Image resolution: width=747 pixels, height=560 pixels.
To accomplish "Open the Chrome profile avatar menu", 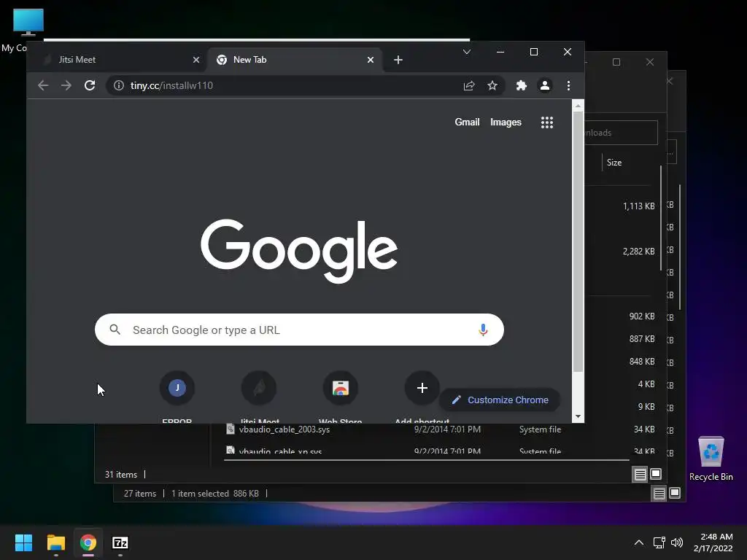I will point(544,85).
